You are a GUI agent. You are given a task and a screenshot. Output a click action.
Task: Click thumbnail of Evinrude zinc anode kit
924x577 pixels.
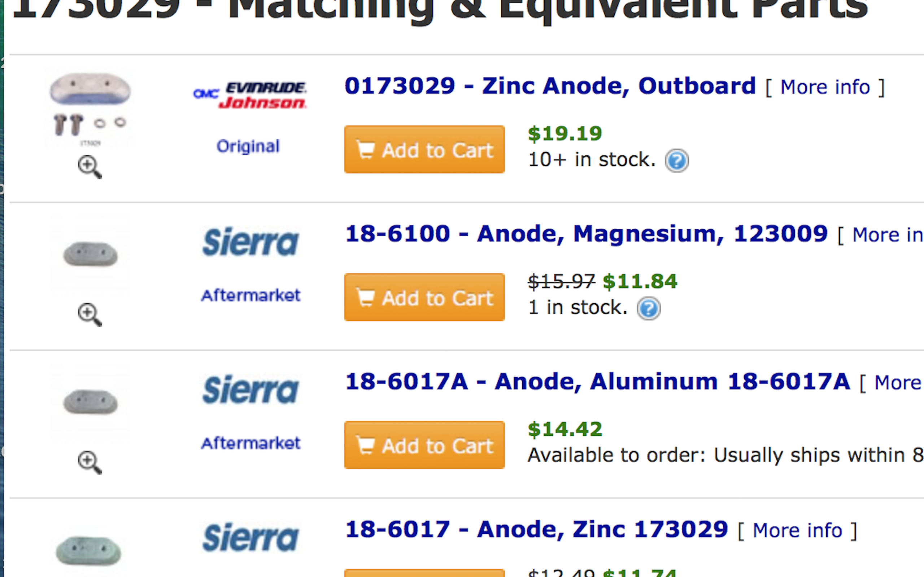point(90,109)
